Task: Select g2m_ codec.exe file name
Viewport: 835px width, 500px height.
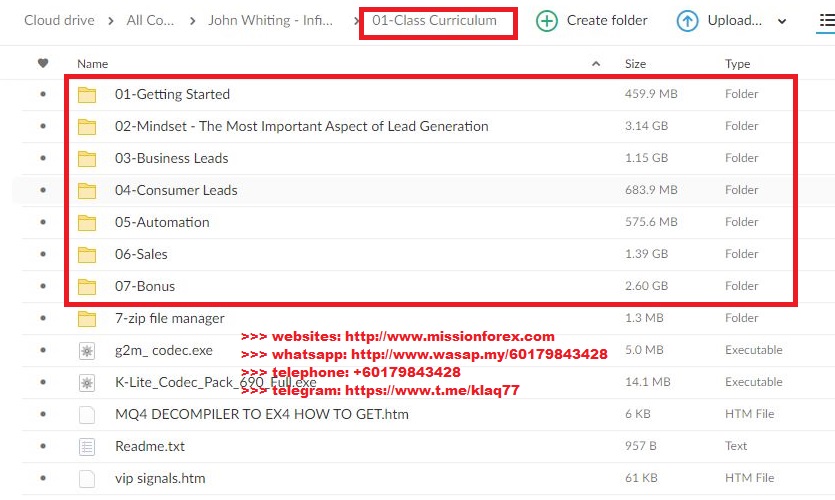Action: [x=163, y=350]
